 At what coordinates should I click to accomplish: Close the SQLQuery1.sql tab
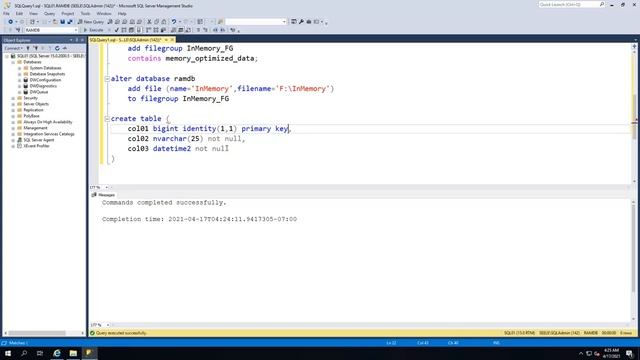click(x=172, y=40)
